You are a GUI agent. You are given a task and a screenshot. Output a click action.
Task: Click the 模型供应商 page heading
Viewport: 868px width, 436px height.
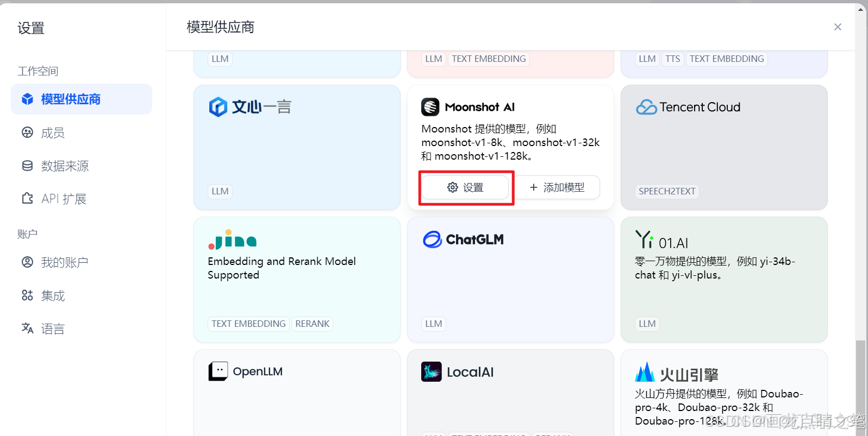(221, 27)
